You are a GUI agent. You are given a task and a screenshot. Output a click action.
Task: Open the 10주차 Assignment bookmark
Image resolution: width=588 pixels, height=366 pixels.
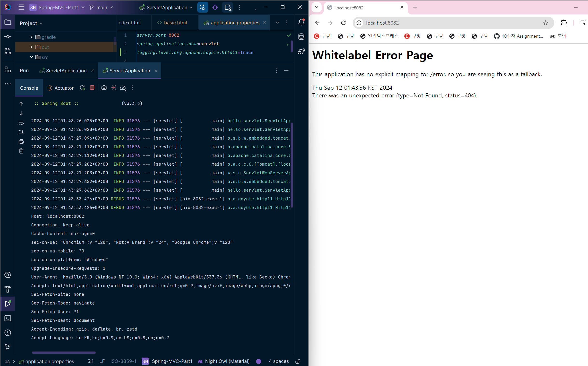point(519,36)
